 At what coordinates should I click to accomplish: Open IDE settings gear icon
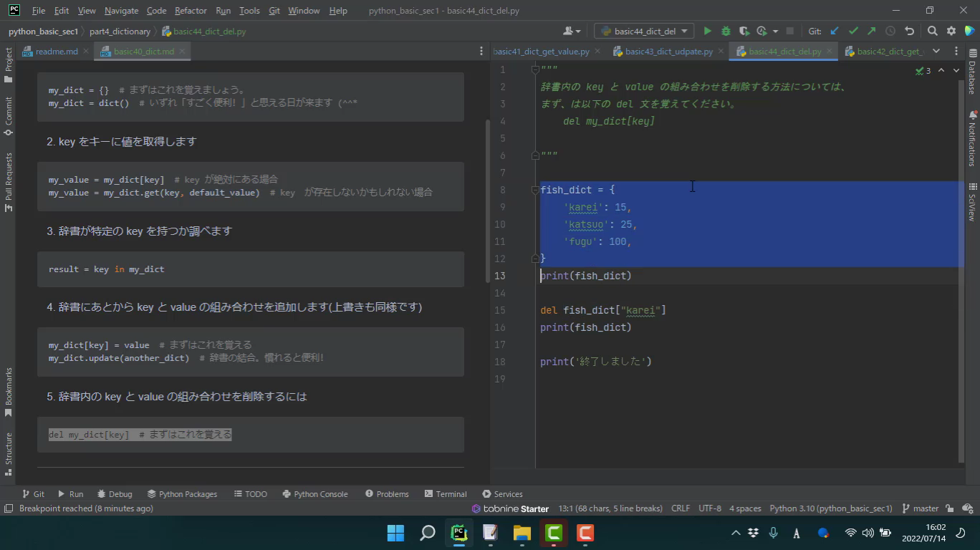click(x=951, y=31)
